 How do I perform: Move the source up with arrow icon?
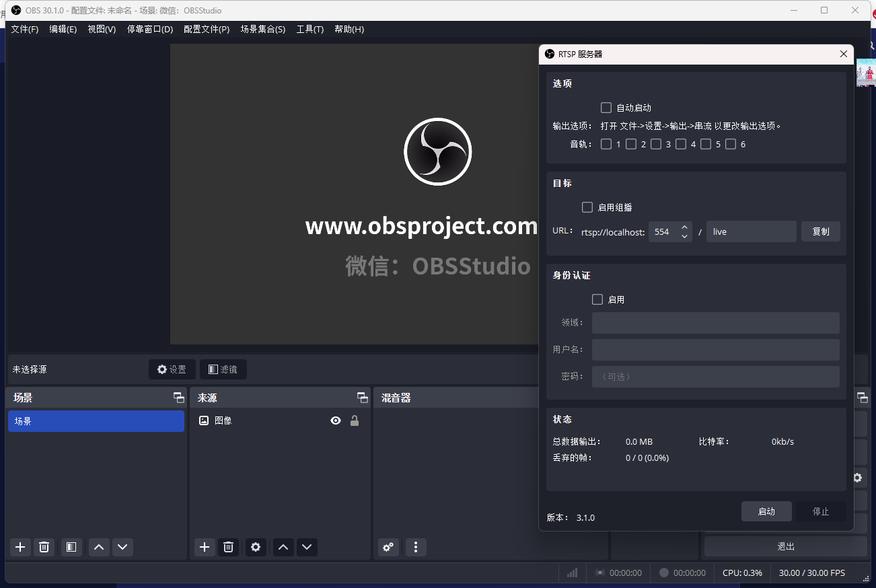coord(283,547)
